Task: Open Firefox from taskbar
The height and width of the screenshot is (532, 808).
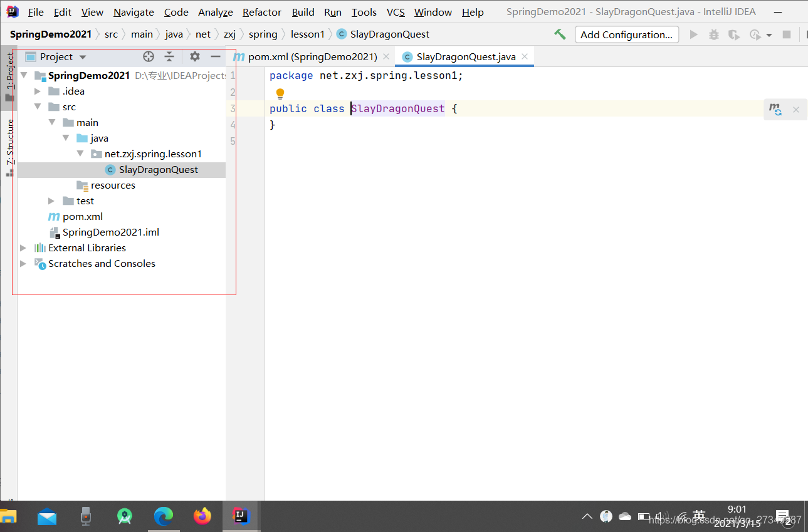Action: pos(202,516)
